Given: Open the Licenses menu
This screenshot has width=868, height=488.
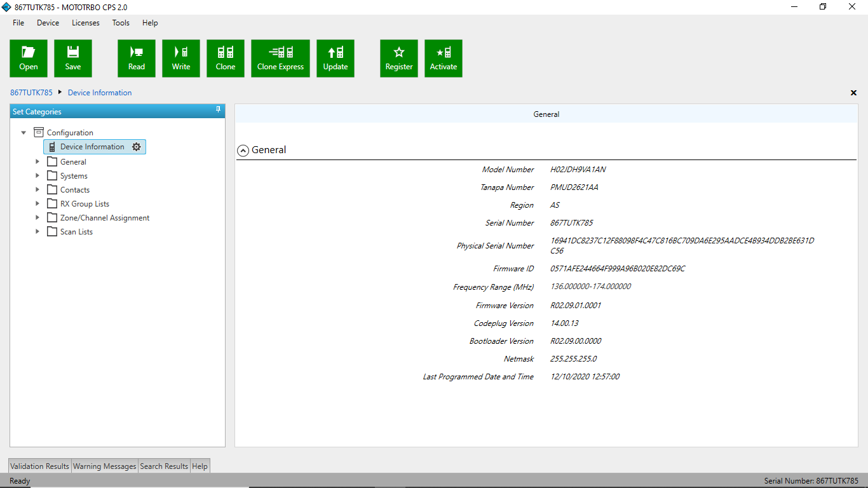Looking at the screenshot, I should pyautogui.click(x=86, y=23).
